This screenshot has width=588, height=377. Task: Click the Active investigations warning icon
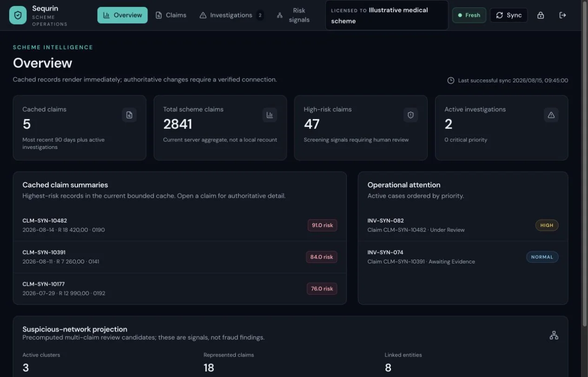(551, 115)
